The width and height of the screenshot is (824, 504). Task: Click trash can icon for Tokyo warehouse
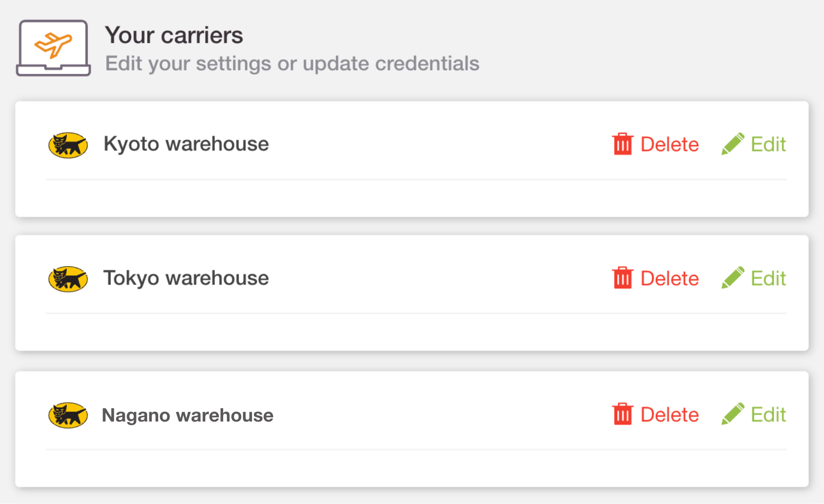pyautogui.click(x=622, y=278)
